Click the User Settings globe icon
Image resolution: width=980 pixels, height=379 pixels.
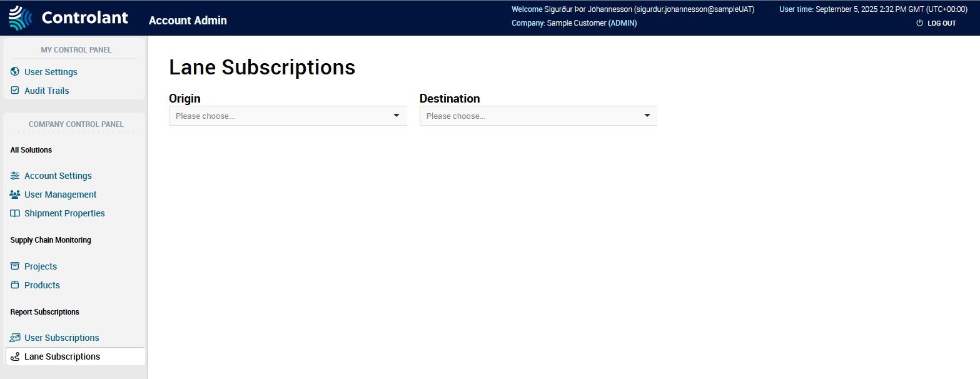pyautogui.click(x=15, y=72)
